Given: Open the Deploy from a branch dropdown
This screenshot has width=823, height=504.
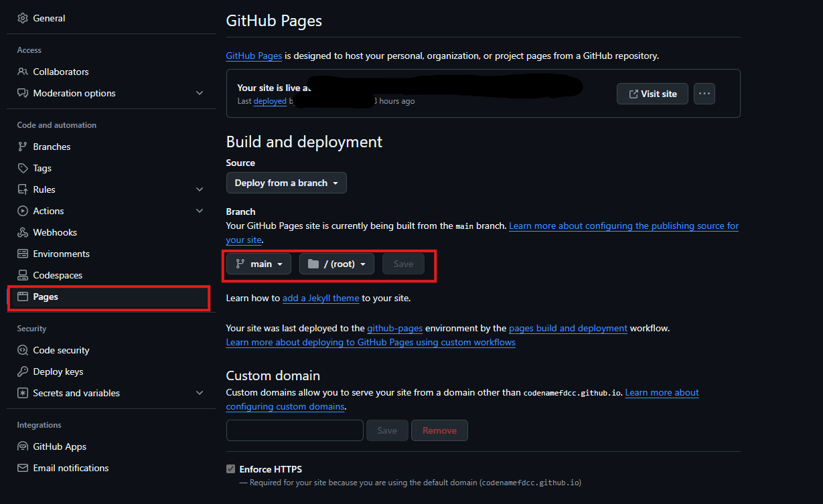Looking at the screenshot, I should click(287, 183).
